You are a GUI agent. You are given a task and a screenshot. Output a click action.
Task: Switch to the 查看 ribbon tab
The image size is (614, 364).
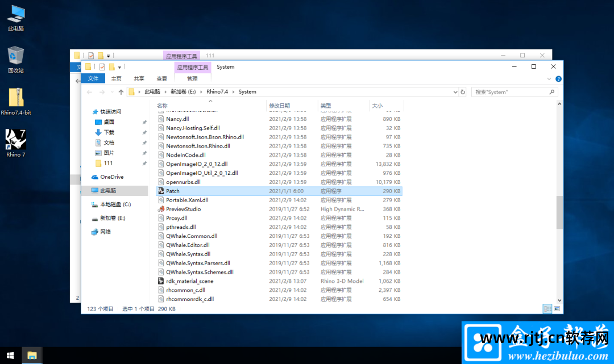pyautogui.click(x=161, y=78)
